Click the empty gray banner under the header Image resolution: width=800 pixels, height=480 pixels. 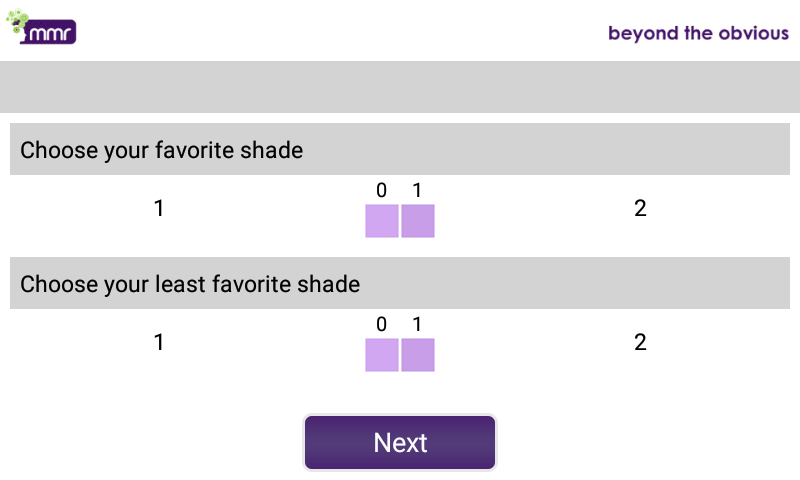[400, 87]
